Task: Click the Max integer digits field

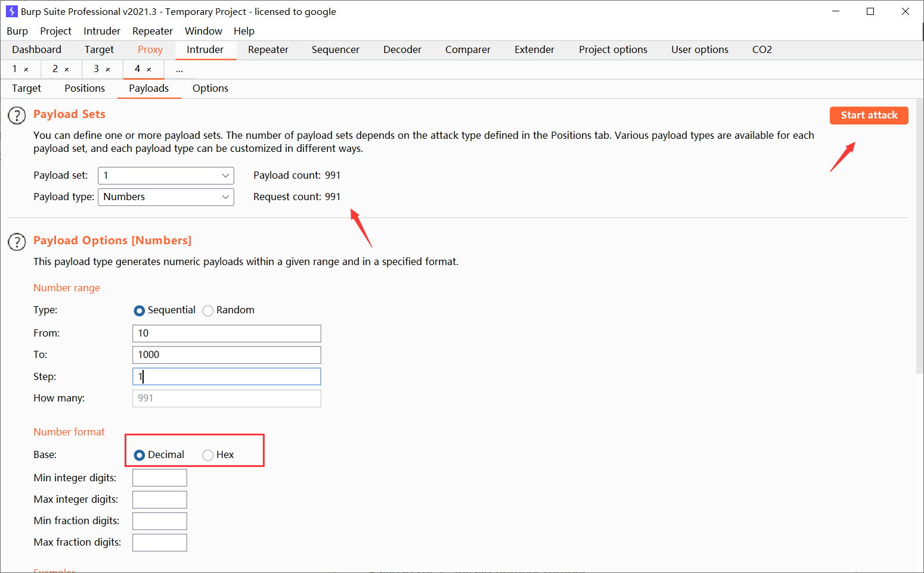Action: (x=160, y=500)
